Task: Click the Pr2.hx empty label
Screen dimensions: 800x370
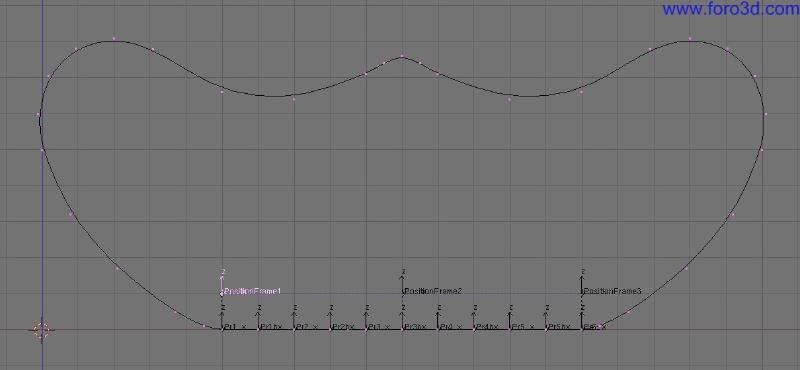Action: 343,327
